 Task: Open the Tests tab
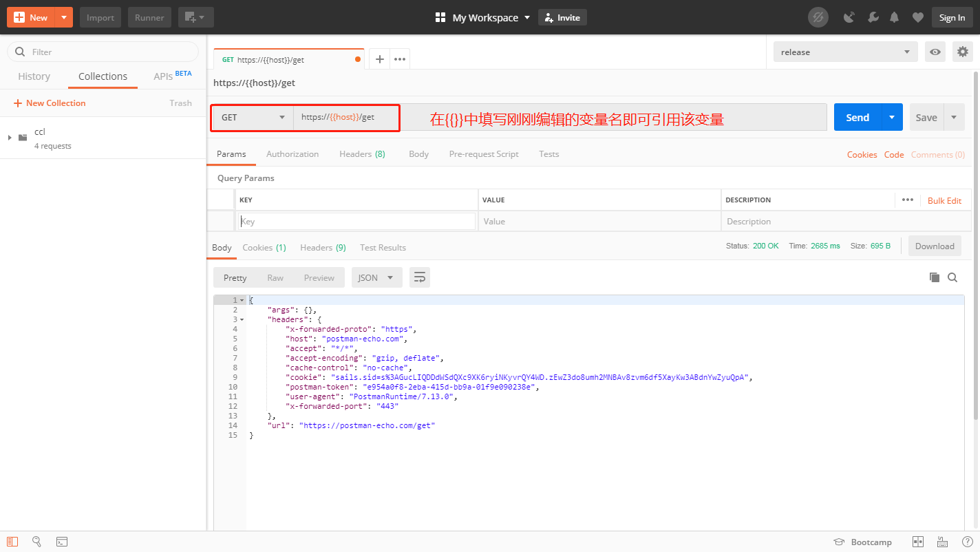[549, 154]
